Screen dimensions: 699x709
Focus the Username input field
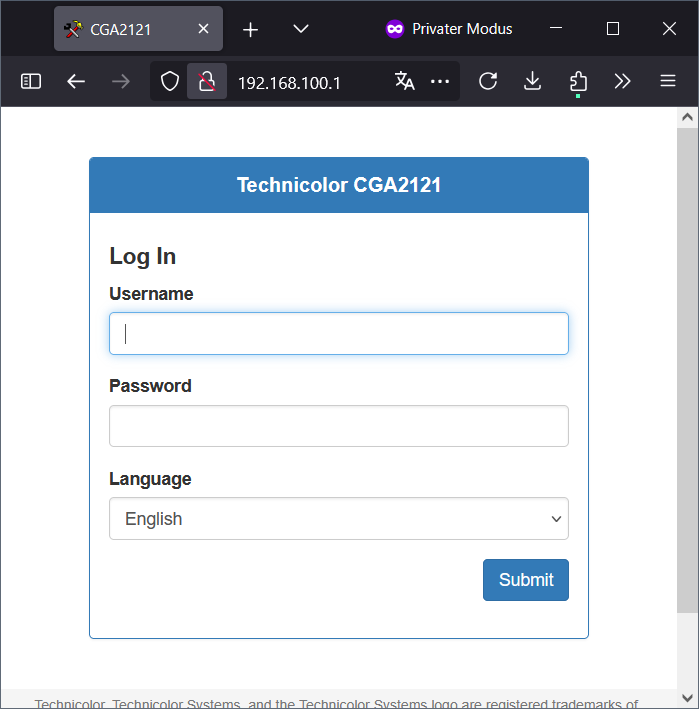(x=339, y=333)
